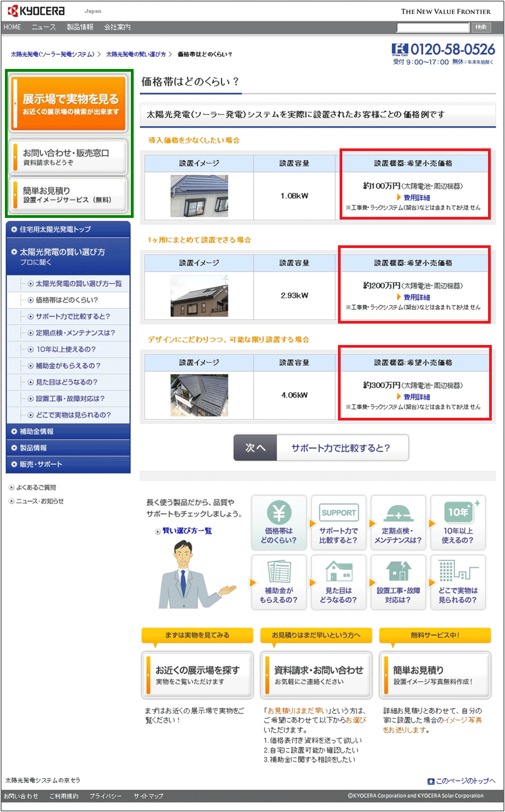Open the 10年以上使えるの? icon tile
The height and width of the screenshot is (812, 505).
[458, 523]
